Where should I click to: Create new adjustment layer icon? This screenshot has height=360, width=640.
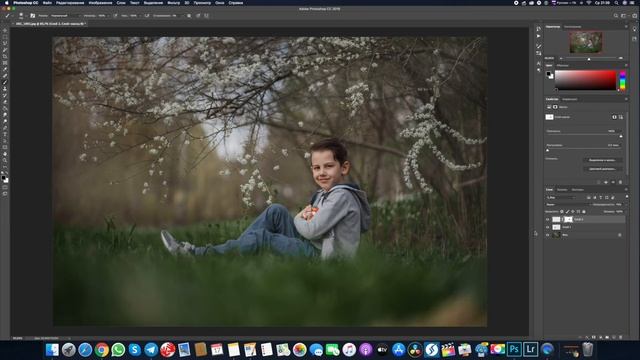600,337
